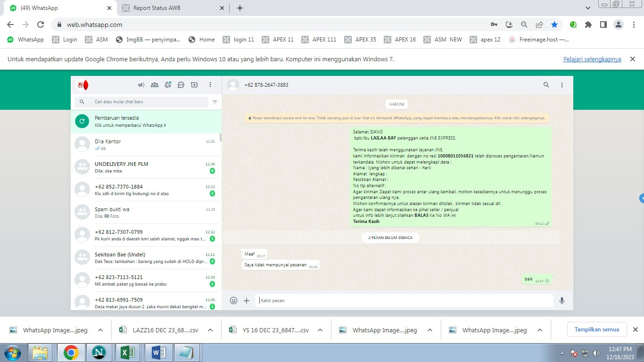Search within the open conversation using magnifier icon

[546, 85]
